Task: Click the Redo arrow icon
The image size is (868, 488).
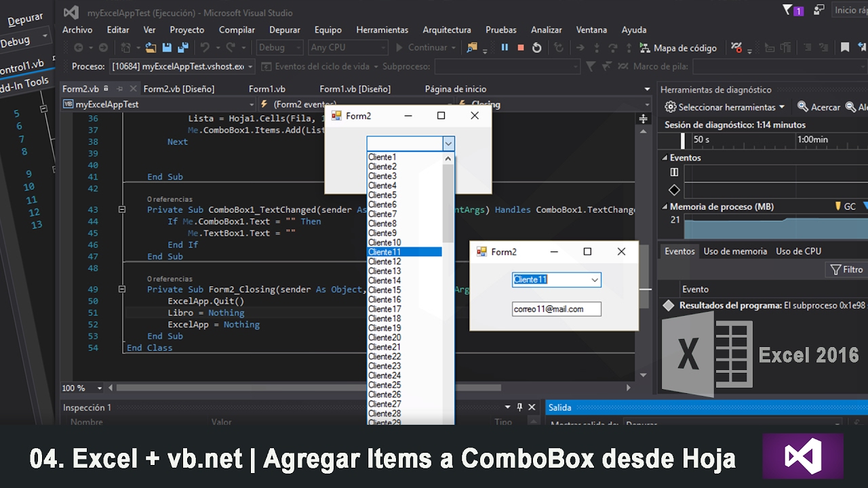Action: [231, 47]
